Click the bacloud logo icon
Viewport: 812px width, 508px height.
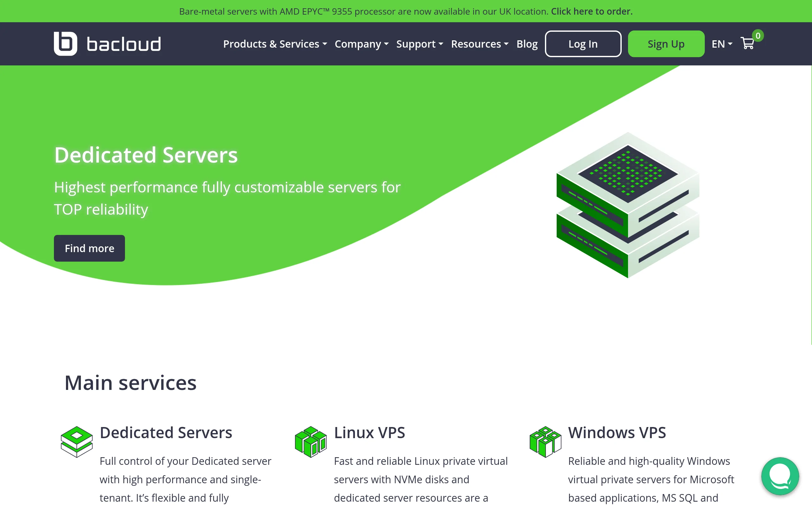pyautogui.click(x=65, y=44)
